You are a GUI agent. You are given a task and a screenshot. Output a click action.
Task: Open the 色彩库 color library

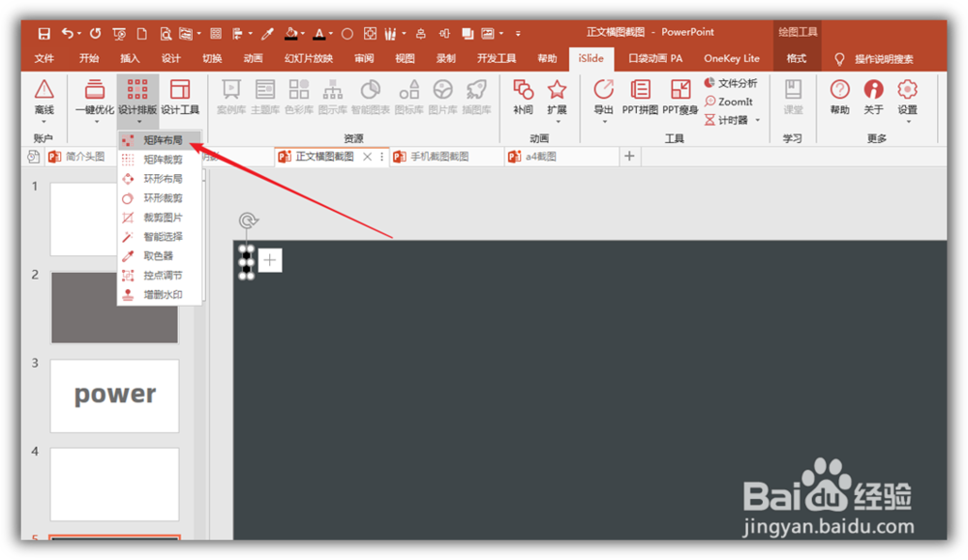tap(299, 98)
